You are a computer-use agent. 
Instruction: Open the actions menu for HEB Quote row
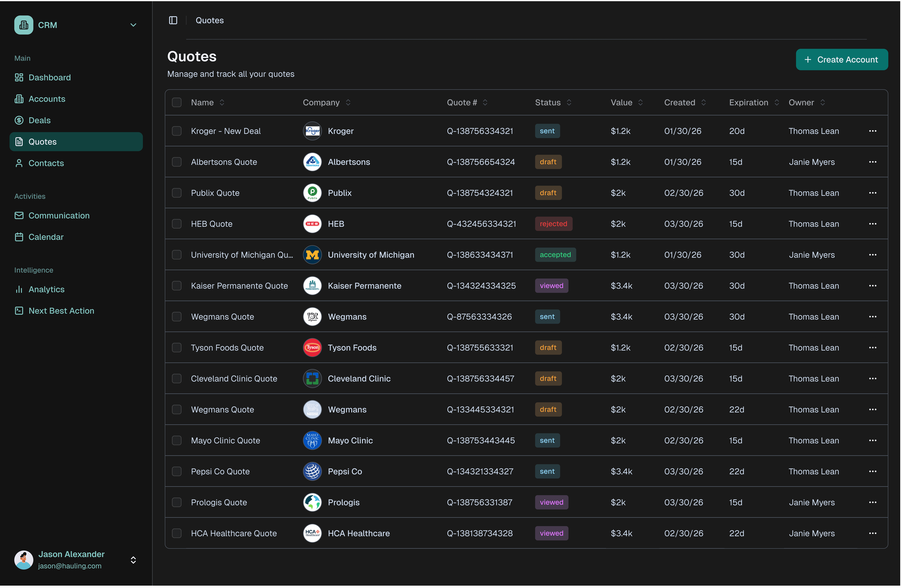click(872, 224)
